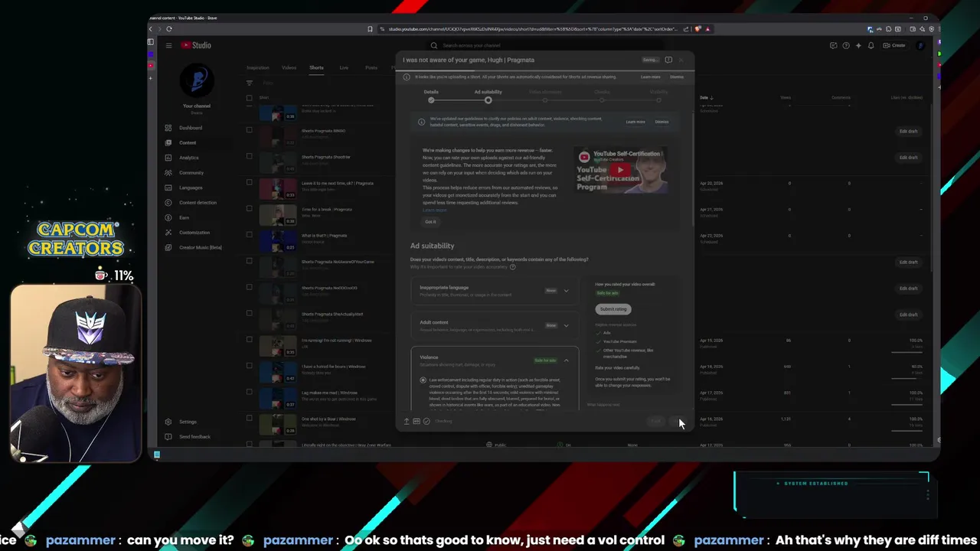Dismiss the updated guidelines banner
980x551 pixels.
[661, 122]
